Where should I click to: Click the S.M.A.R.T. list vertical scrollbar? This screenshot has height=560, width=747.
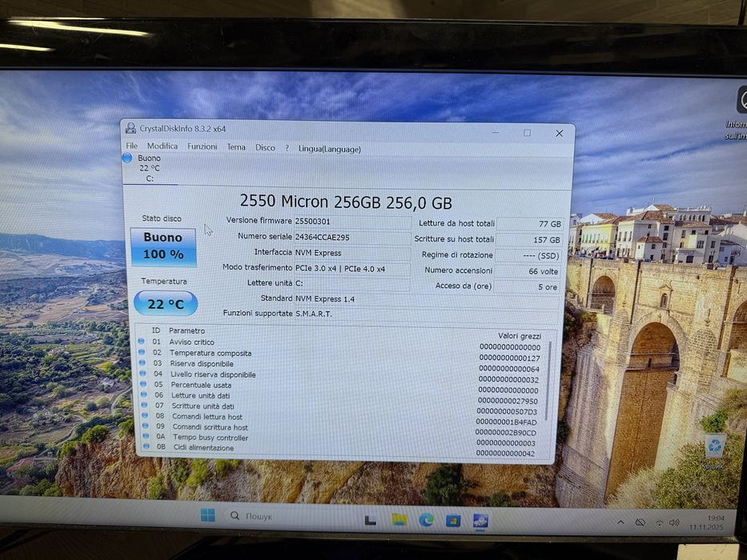(548, 381)
